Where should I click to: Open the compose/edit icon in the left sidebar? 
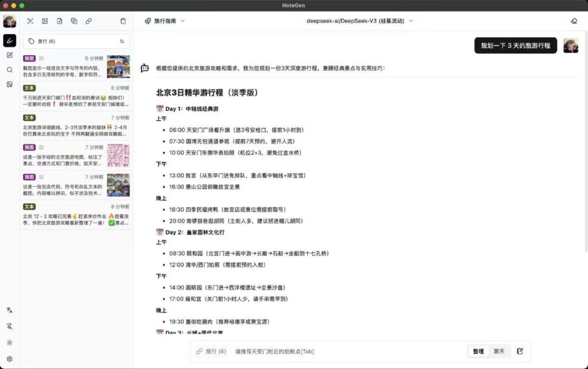click(x=9, y=55)
